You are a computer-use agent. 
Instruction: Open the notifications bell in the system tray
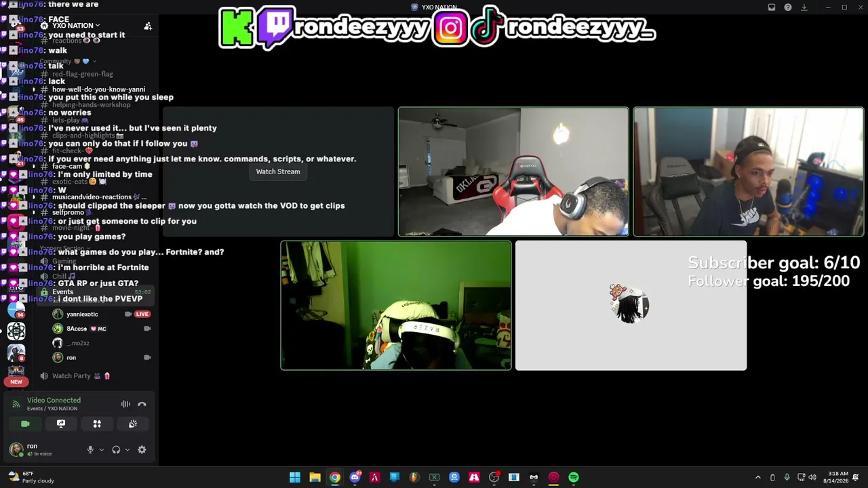click(856, 477)
